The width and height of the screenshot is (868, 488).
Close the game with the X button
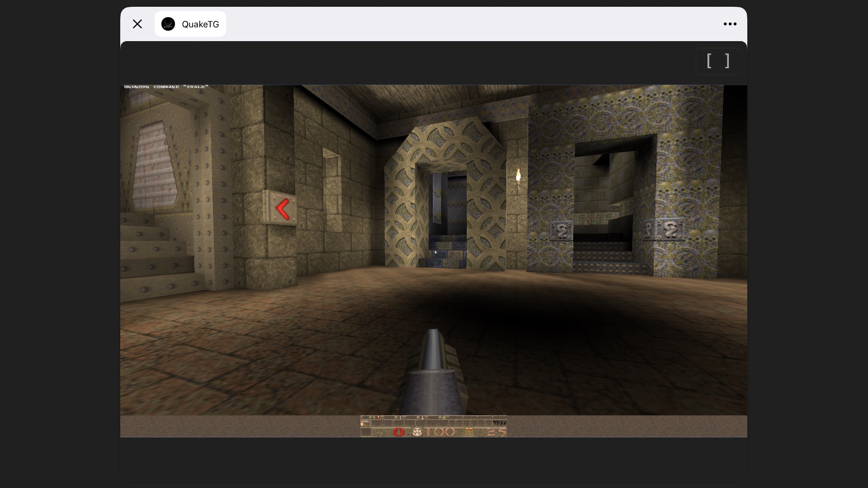tap(137, 24)
